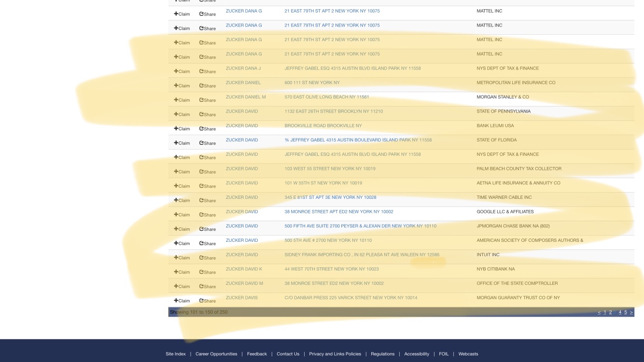Select the Bank Leumi USA cell
The width and height of the screenshot is (644, 362).
pyautogui.click(x=495, y=125)
